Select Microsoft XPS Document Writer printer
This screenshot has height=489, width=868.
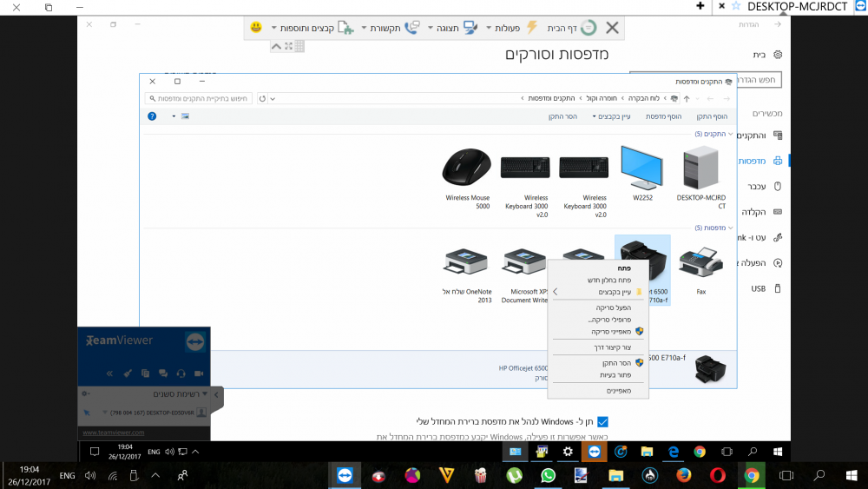tap(524, 275)
